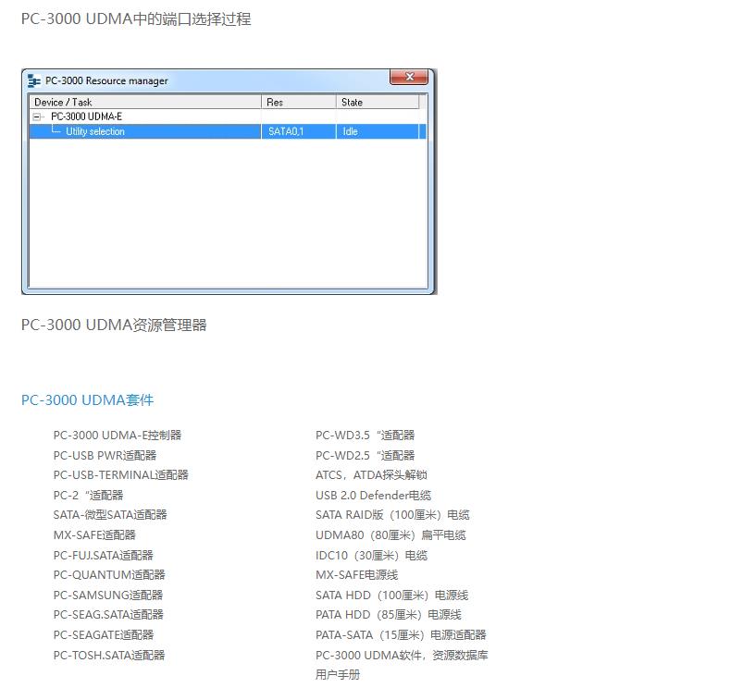756x700 pixels.
Task: Select the Utility selection task row
Action: [228, 131]
